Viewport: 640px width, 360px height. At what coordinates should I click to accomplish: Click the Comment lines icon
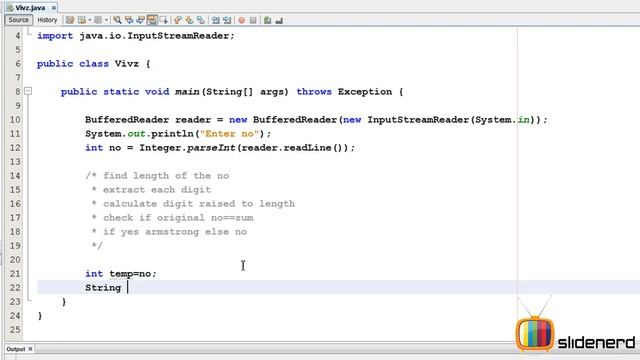(x=267, y=20)
